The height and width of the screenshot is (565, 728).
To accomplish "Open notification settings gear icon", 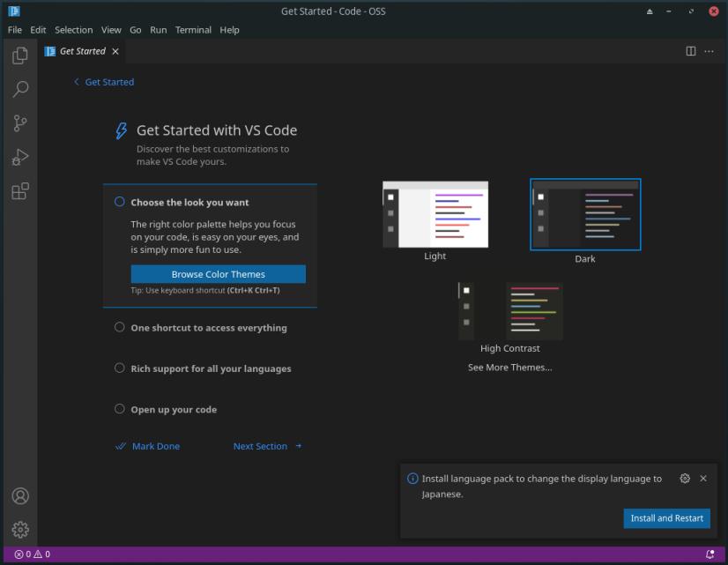I will tap(685, 479).
